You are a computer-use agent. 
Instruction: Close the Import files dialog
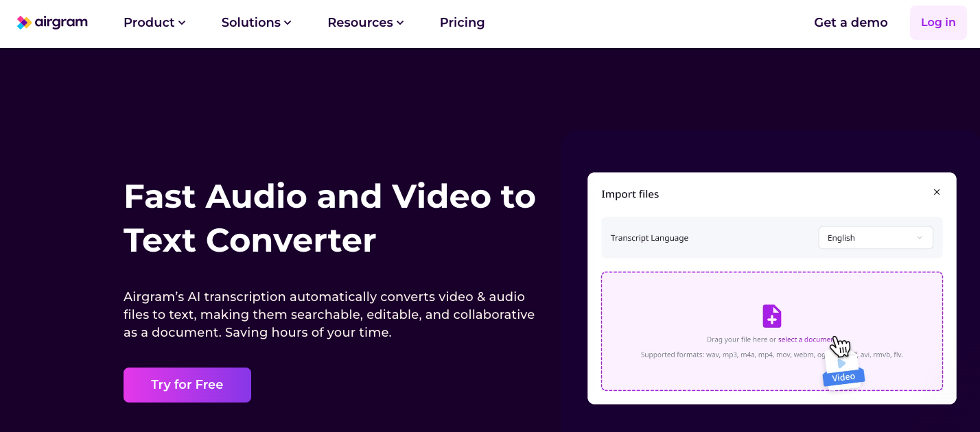click(x=936, y=193)
